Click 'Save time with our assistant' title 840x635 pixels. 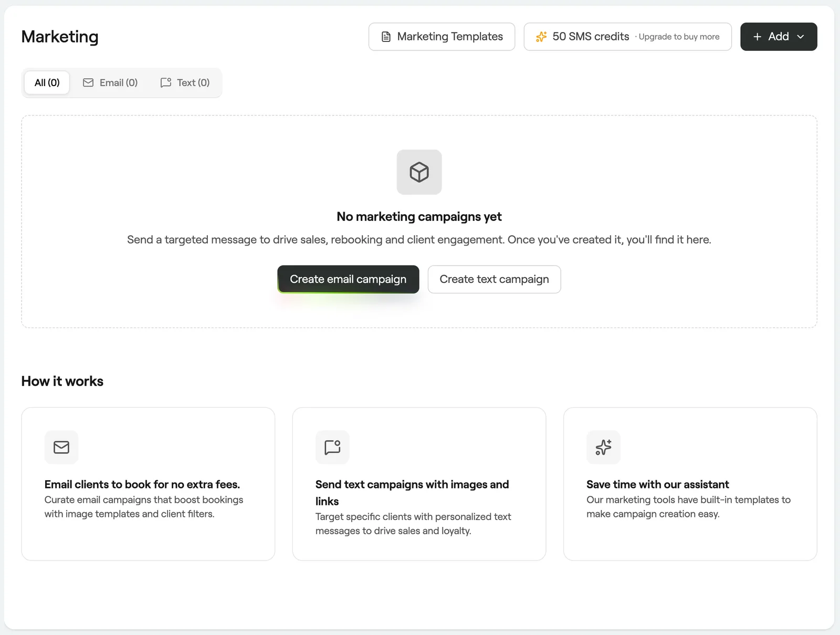pos(658,484)
